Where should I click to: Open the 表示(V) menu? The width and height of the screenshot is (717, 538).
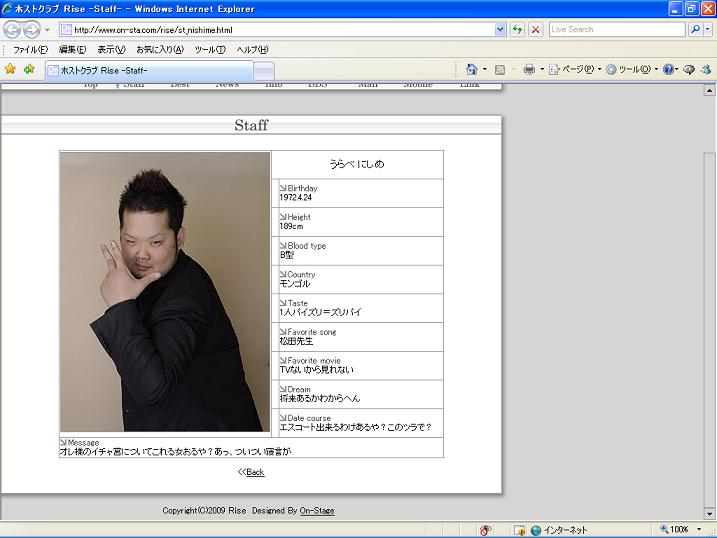(x=111, y=49)
